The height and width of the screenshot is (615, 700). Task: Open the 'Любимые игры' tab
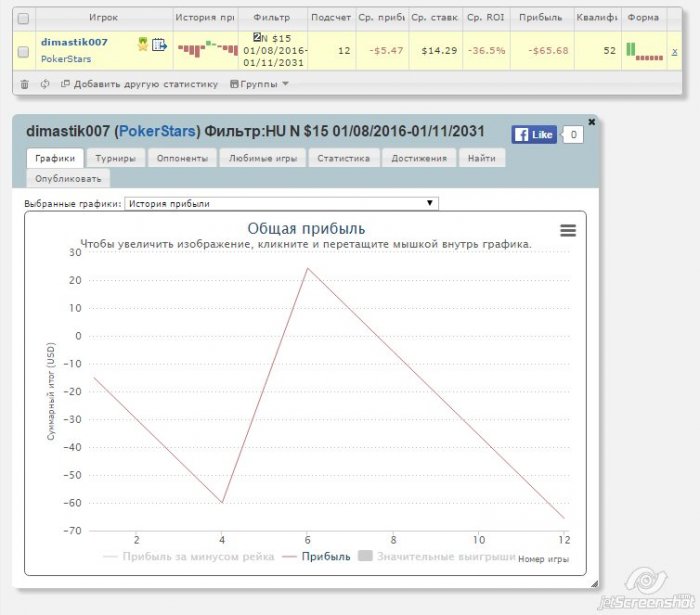[262, 158]
